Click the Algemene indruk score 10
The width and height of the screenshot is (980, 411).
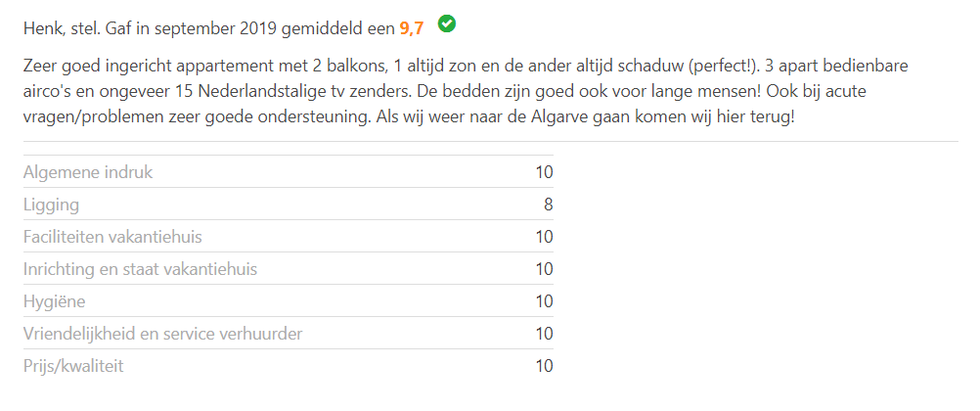[x=544, y=172]
